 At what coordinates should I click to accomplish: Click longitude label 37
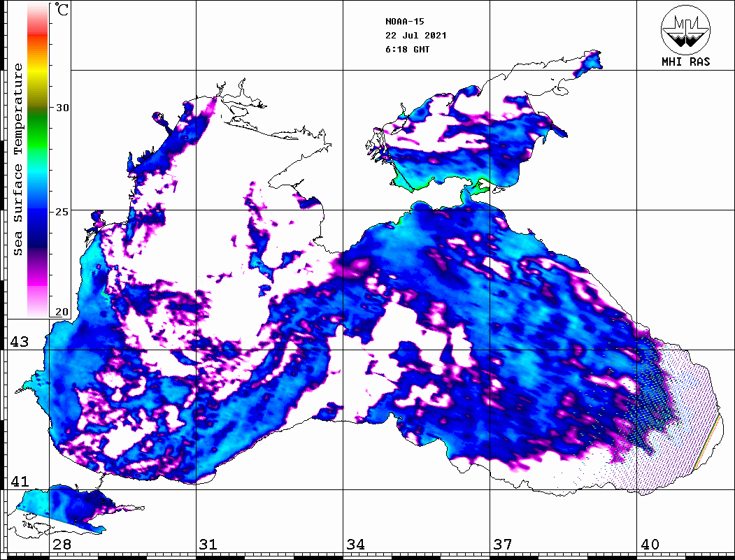pos(503,545)
